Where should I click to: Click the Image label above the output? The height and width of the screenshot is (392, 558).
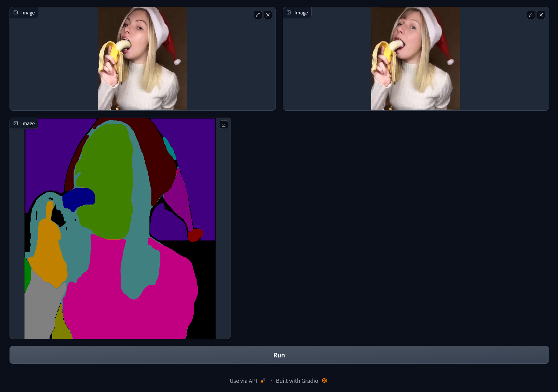tap(28, 123)
